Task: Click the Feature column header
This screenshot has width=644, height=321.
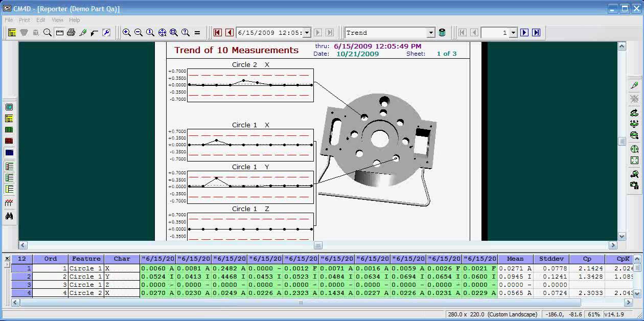Action: (86, 259)
